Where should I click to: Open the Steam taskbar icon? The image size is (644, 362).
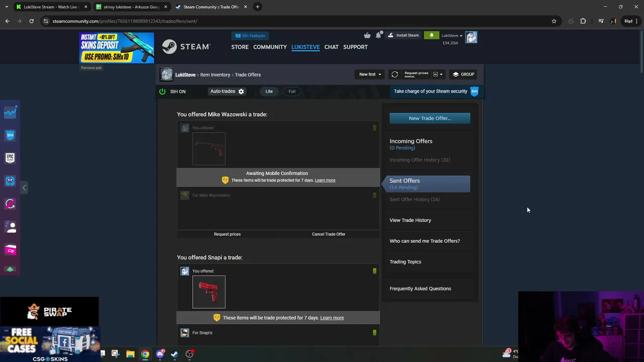click(175, 354)
